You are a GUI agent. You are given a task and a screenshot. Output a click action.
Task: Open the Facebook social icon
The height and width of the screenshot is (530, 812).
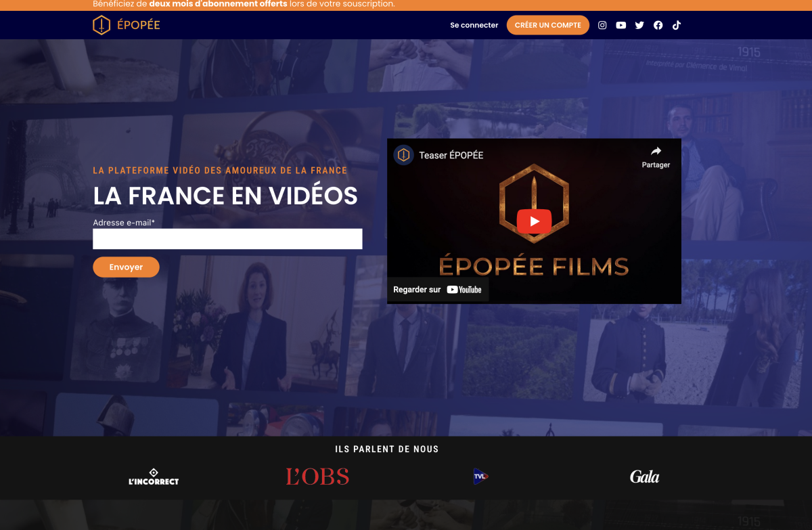[x=658, y=25]
